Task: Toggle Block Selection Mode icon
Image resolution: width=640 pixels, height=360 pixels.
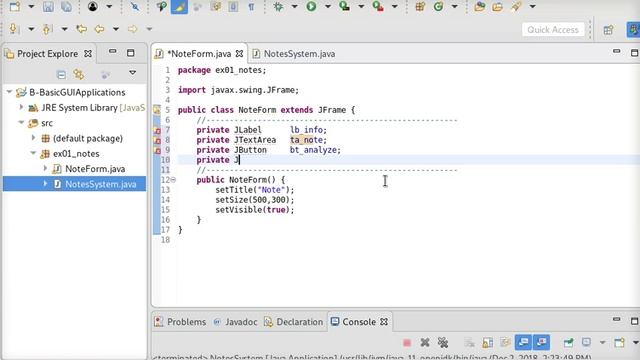Action: point(233,7)
